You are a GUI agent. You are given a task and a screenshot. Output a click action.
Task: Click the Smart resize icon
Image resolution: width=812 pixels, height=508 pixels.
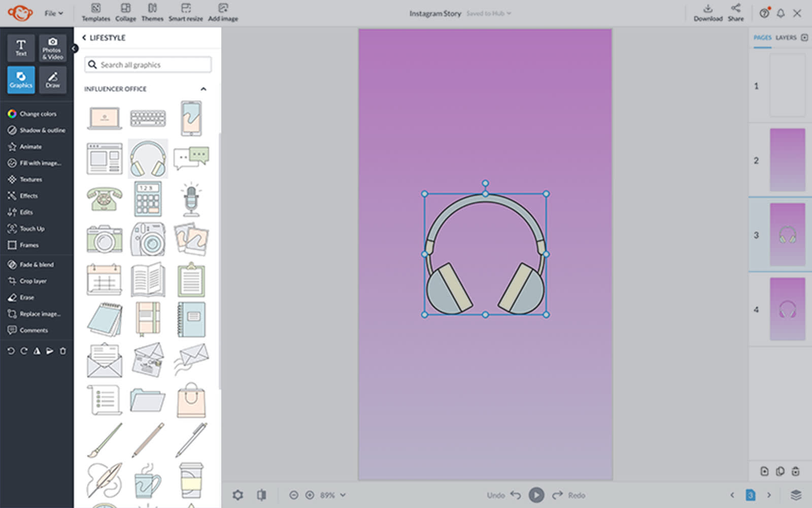click(186, 13)
